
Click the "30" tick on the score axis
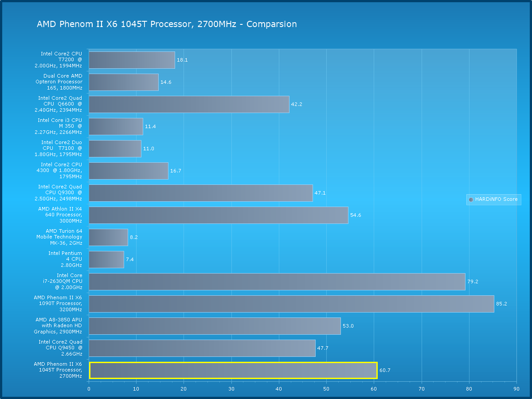[231, 389]
